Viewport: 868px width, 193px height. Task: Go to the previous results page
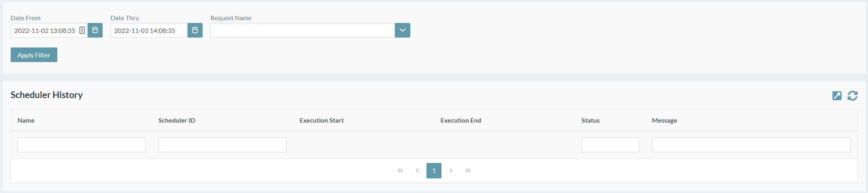pyautogui.click(x=417, y=170)
